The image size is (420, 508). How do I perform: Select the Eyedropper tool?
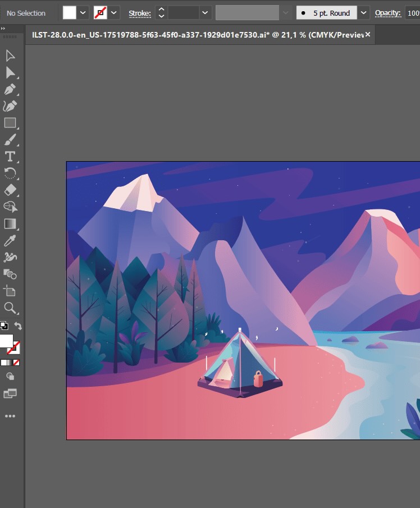[10, 241]
